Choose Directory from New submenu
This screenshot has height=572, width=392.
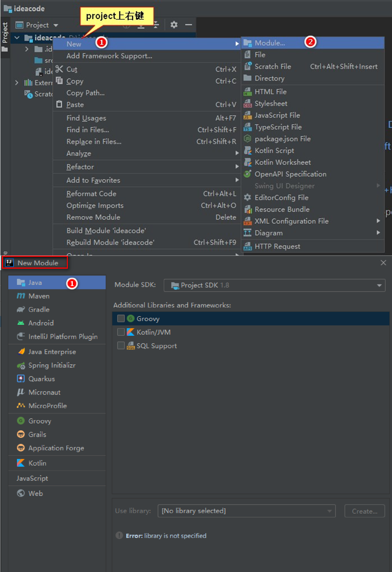[x=313, y=78]
